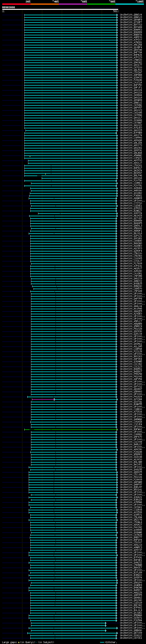Image resolution: width=146 pixels, height=644 pixels.
Task: Select label UniRef100_P20791
Action: coord(131,186)
